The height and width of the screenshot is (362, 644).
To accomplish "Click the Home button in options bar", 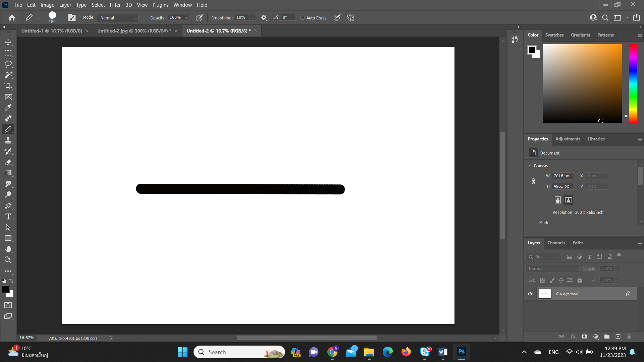I will click(12, 18).
